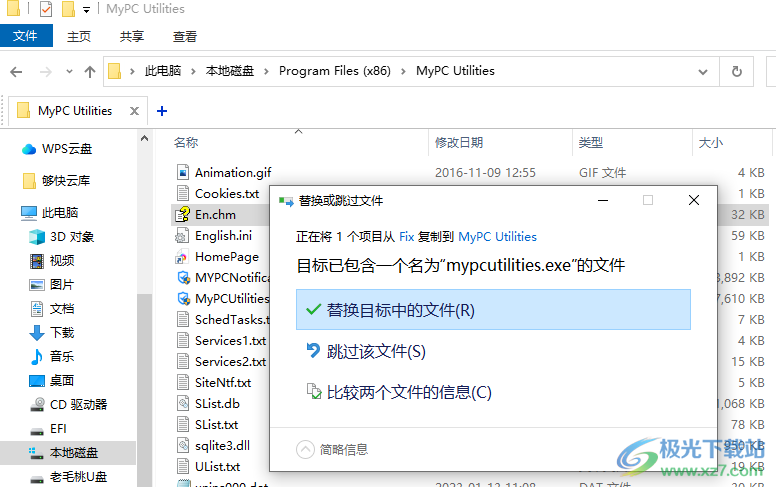Image resolution: width=776 pixels, height=487 pixels.
Task: Switch to the 查看 ribbon tab
Action: pyautogui.click(x=185, y=37)
